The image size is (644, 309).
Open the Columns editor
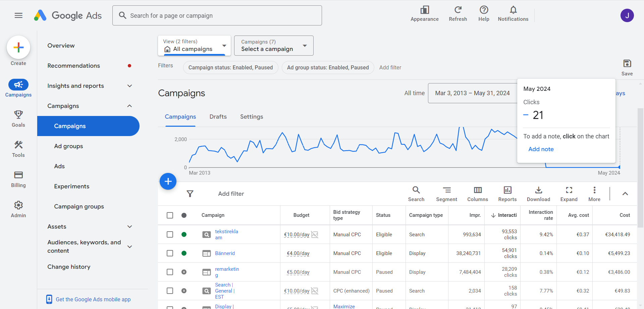[478, 194]
